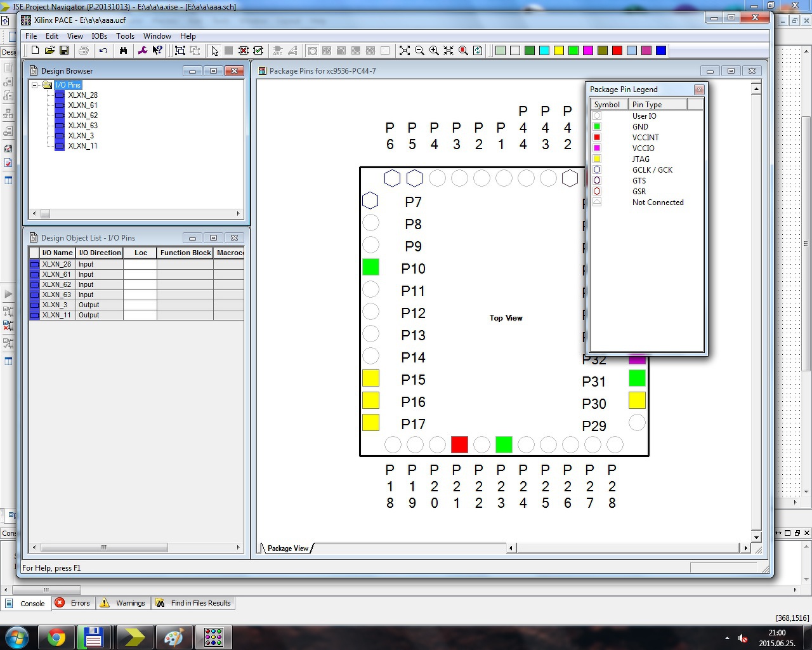
Task: Click the Loc cell for XLXN_62
Action: (x=140, y=284)
